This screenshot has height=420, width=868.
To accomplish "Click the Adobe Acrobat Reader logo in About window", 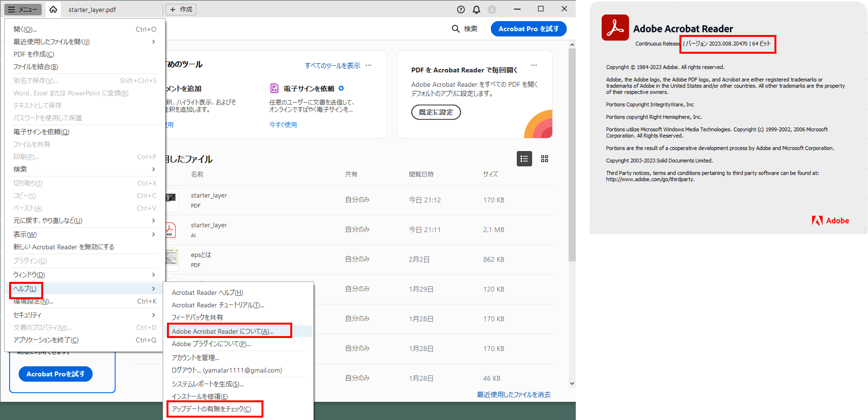I will 615,27.
